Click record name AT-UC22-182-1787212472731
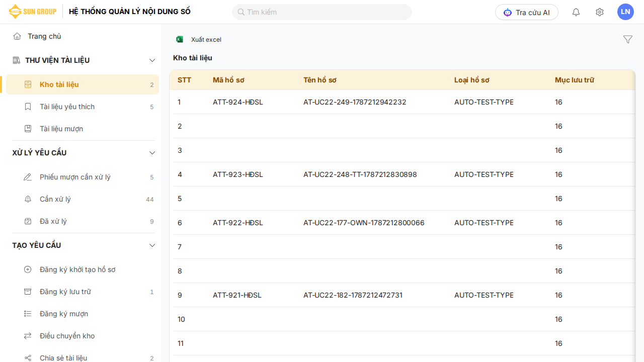 click(353, 295)
